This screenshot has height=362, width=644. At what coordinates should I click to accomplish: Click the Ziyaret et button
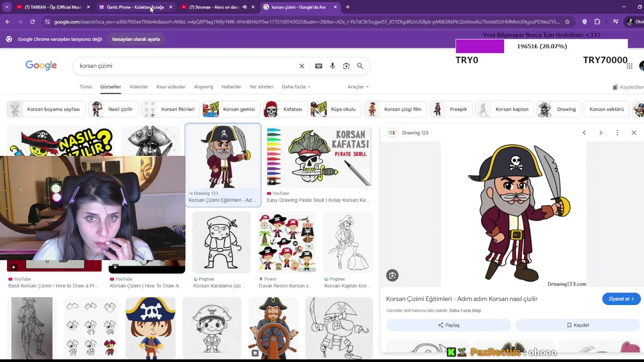pyautogui.click(x=621, y=299)
